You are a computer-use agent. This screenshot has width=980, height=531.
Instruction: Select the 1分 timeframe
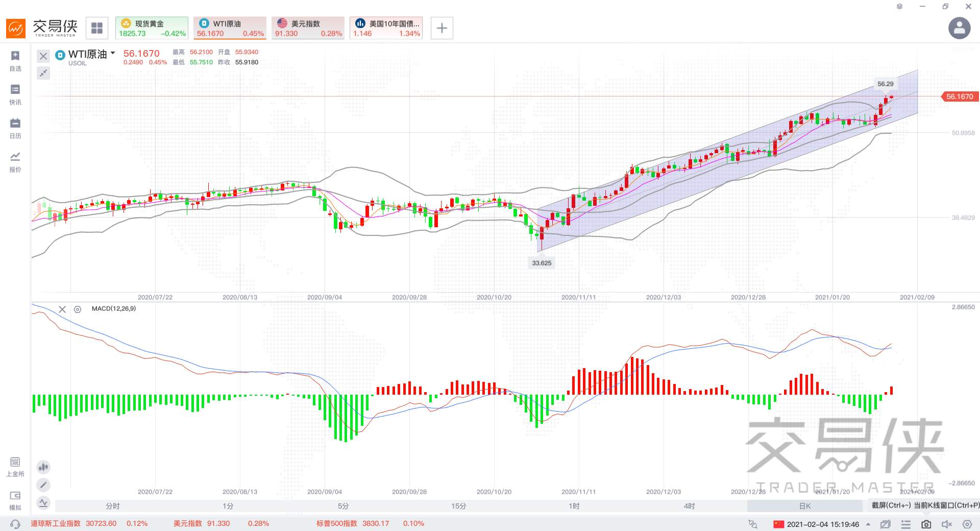point(228,506)
